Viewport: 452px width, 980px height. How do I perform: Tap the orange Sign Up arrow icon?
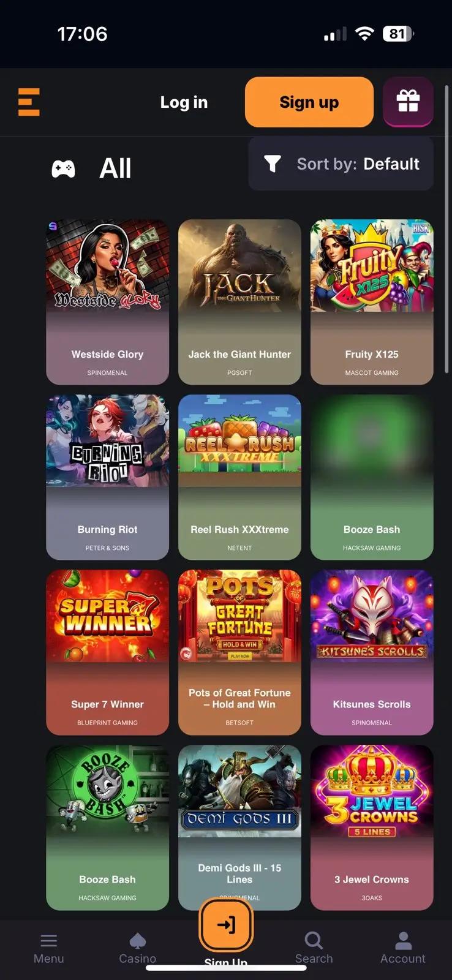coord(226,924)
